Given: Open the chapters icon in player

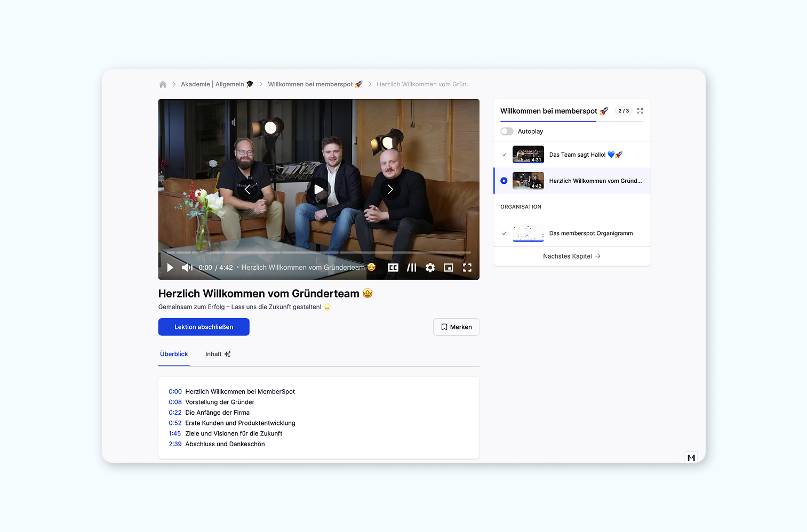Looking at the screenshot, I should (x=412, y=268).
